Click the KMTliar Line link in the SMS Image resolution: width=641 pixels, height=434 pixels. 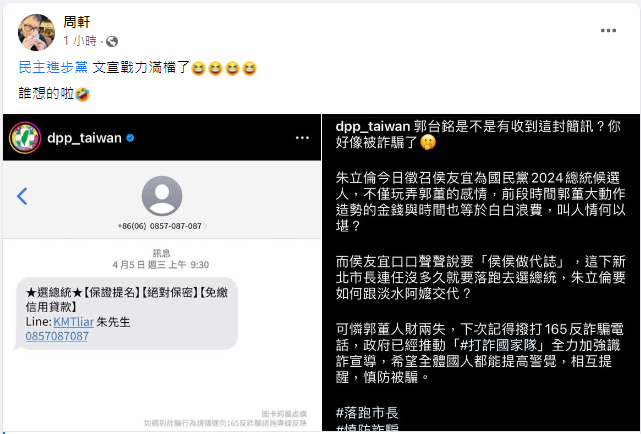pyautogui.click(x=74, y=322)
